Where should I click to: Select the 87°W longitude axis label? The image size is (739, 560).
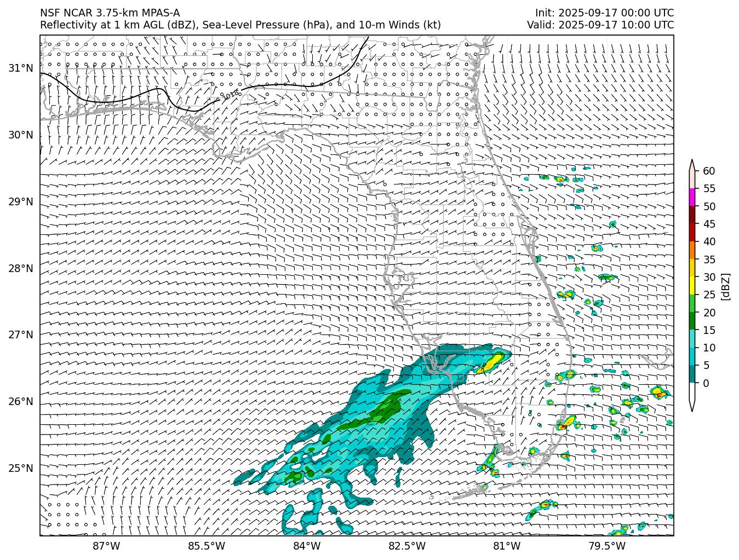click(106, 546)
